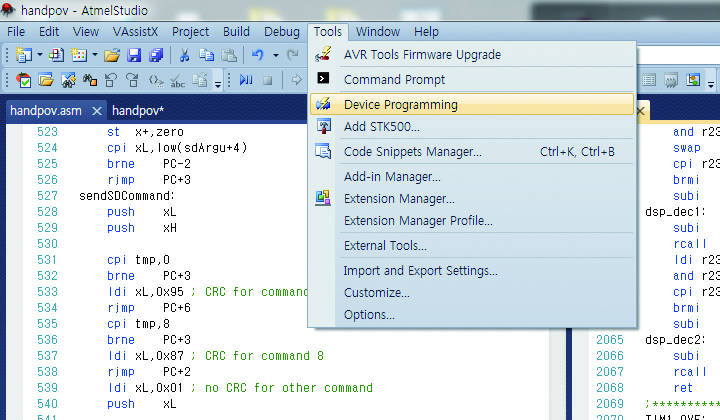Click the binoculars find icon in second toolbar

pyautogui.click(x=90, y=81)
